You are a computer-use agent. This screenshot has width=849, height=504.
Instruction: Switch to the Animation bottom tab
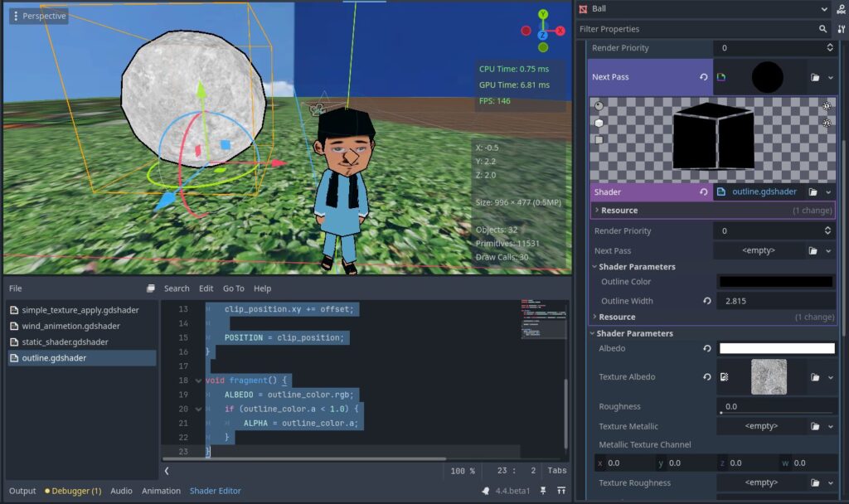[161, 491]
